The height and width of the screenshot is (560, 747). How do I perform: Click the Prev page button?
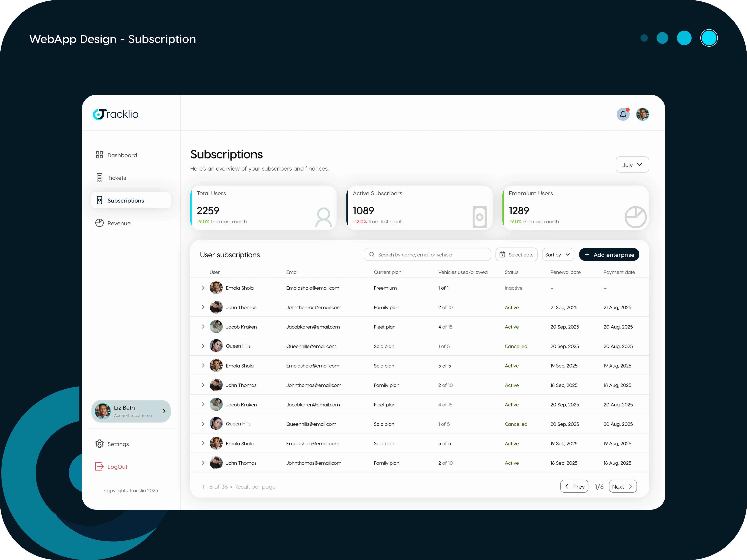point(574,486)
